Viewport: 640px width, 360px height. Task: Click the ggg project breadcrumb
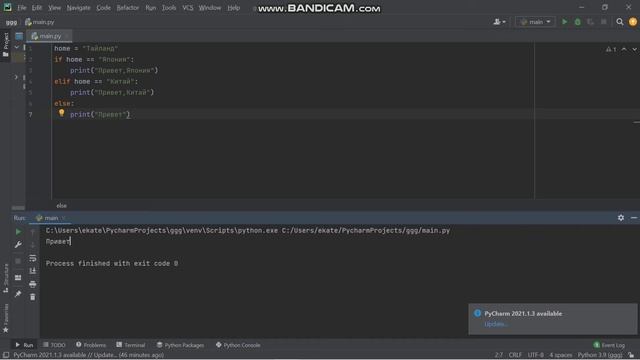coord(11,22)
